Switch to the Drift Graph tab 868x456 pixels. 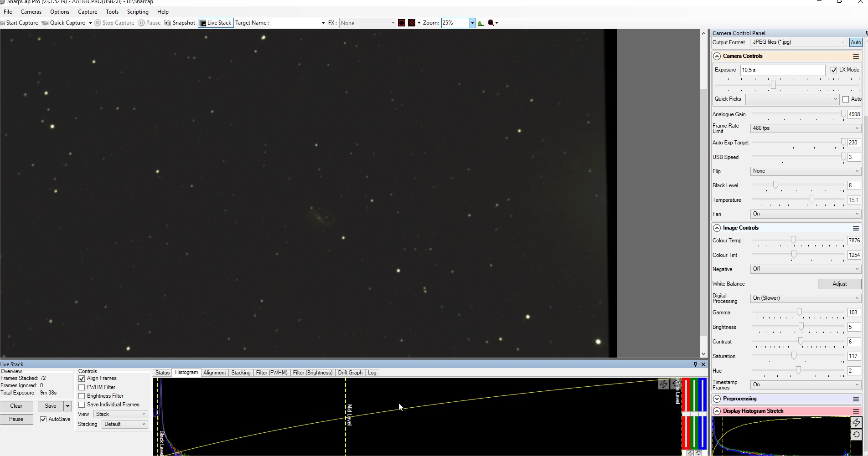(350, 373)
